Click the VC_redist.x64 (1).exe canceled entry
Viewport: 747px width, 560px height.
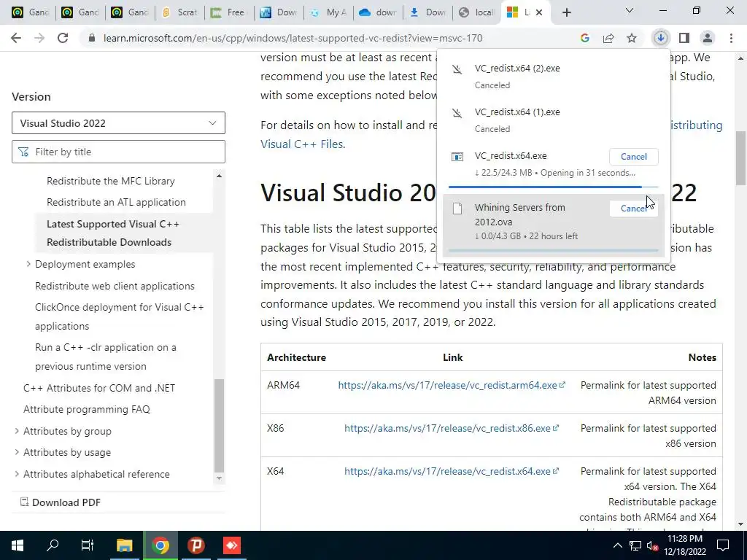click(x=553, y=120)
